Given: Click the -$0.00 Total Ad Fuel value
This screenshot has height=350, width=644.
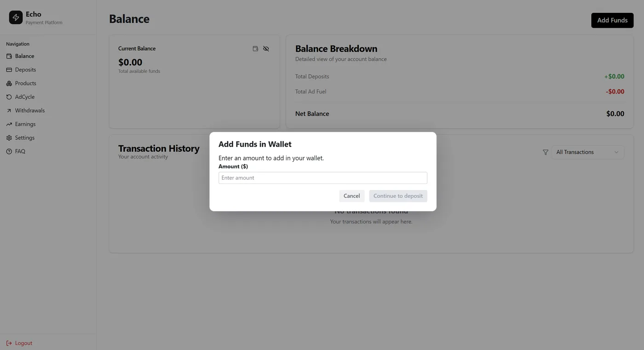Looking at the screenshot, I should [x=615, y=92].
